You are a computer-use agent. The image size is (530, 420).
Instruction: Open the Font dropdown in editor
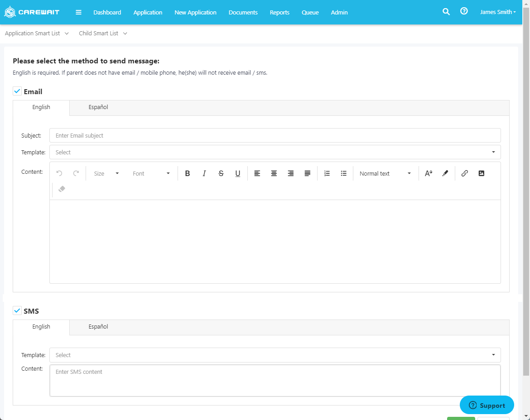(151, 173)
